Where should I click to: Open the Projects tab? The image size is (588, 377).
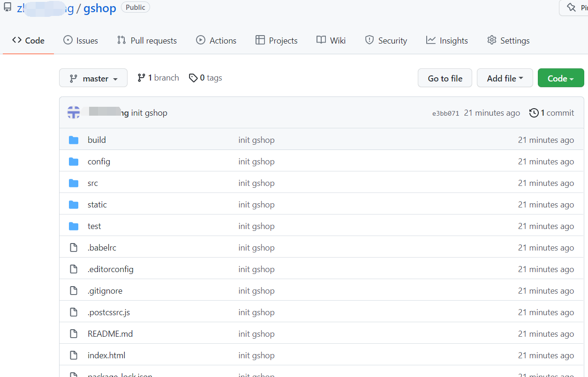[277, 41]
